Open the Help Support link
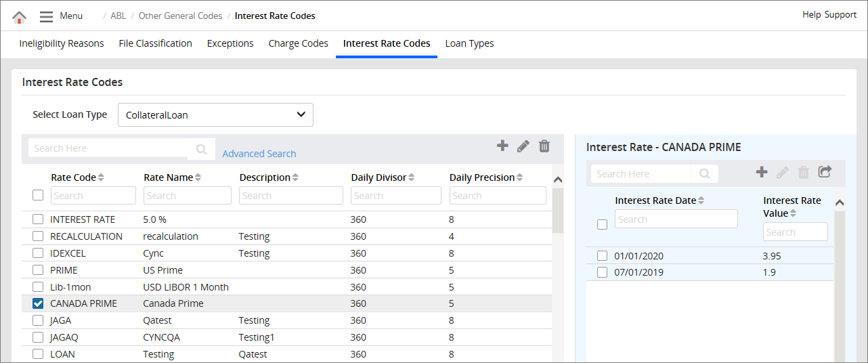Image resolution: width=868 pixels, height=363 pixels. tap(829, 15)
